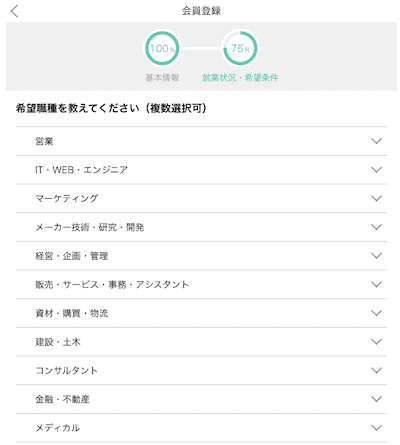Tap the chevron beside 販売・サービス・事務・アシスタント

pos(376,284)
